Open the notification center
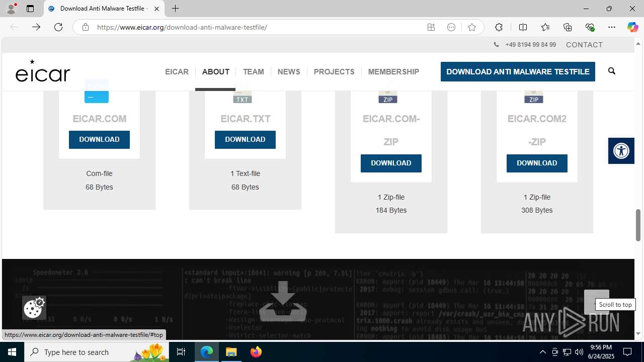The height and width of the screenshot is (362, 644). [627, 352]
